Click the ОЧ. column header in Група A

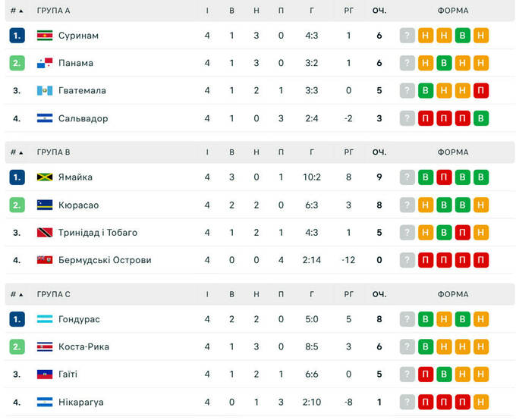tap(379, 11)
